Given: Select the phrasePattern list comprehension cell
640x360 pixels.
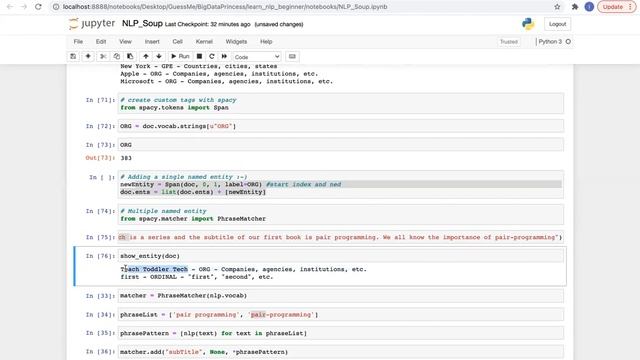Looking at the screenshot, I should pos(341,333).
